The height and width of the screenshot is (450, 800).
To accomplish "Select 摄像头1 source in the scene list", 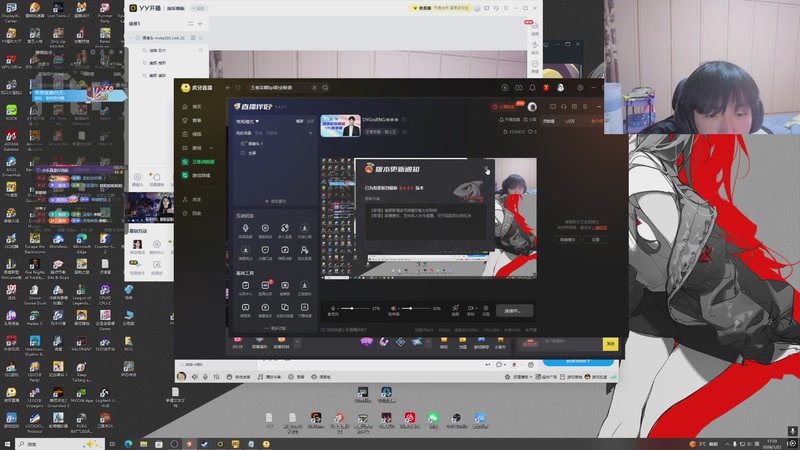I will tap(252, 144).
